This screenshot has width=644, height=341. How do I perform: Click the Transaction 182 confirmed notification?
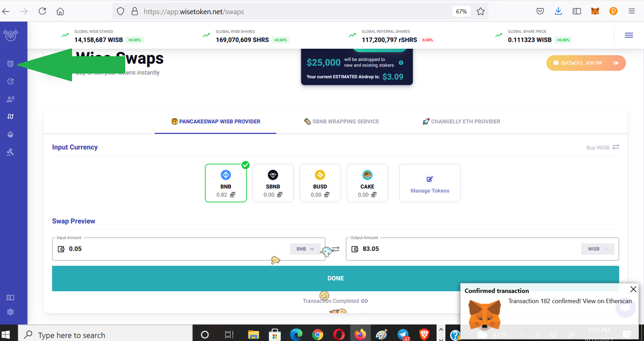tap(570, 301)
